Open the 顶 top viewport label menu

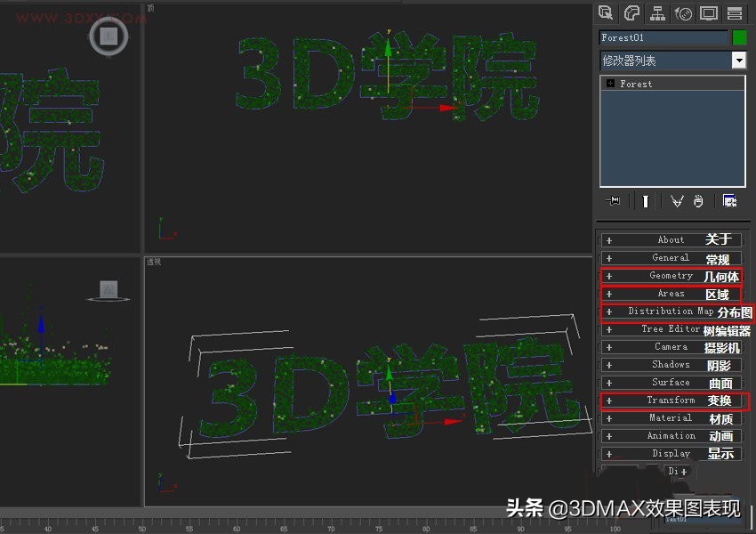[151, 9]
